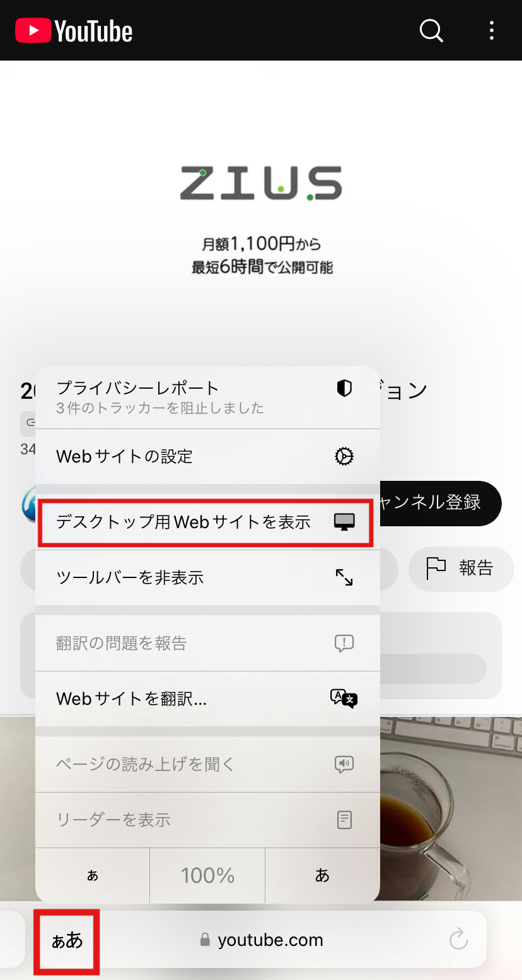Increase text size with large あ button
This screenshot has height=980, width=522.
click(x=322, y=875)
